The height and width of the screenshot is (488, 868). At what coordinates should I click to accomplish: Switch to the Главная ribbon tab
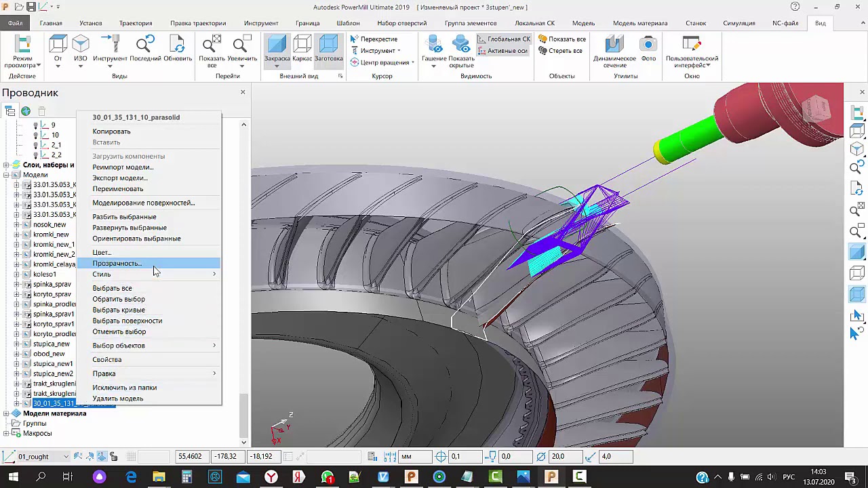click(x=51, y=23)
